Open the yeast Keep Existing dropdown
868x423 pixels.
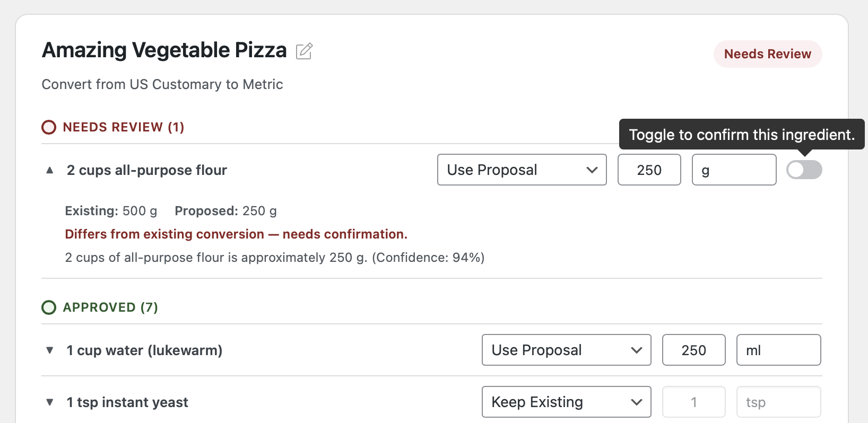click(566, 402)
